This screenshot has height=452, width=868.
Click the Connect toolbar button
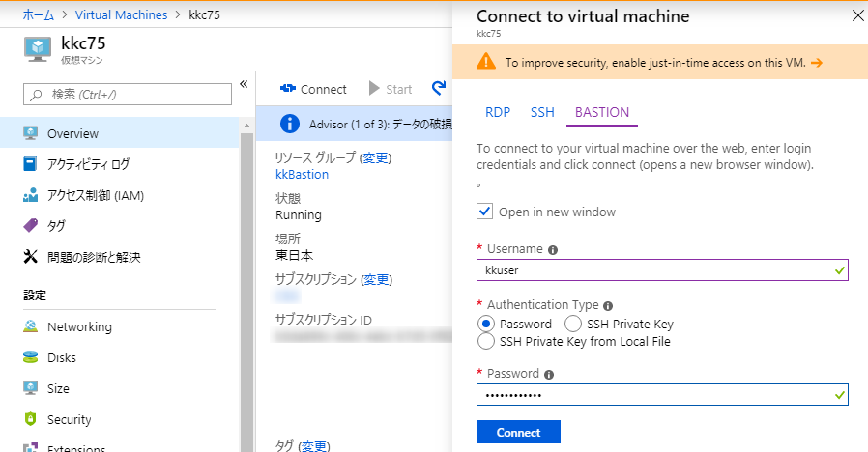313,89
